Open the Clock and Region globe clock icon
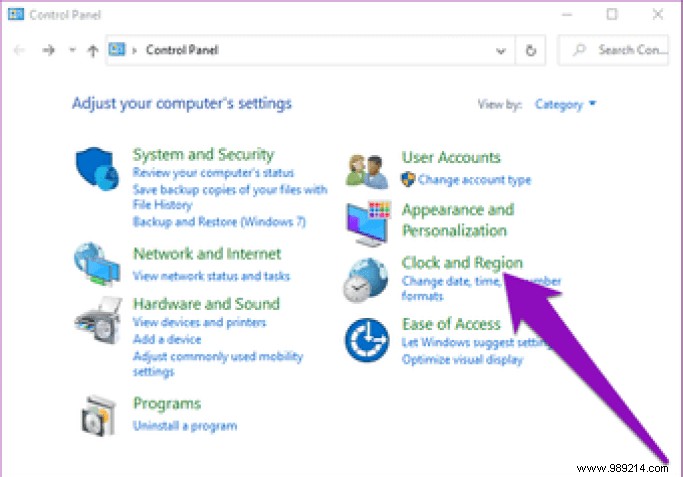Viewport: 683px width, 477px height. pos(365,280)
